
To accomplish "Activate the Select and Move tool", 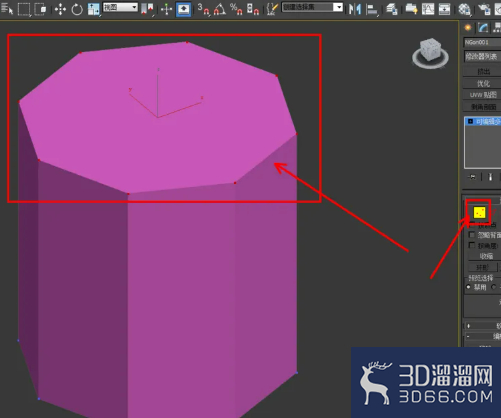I will pos(60,9).
